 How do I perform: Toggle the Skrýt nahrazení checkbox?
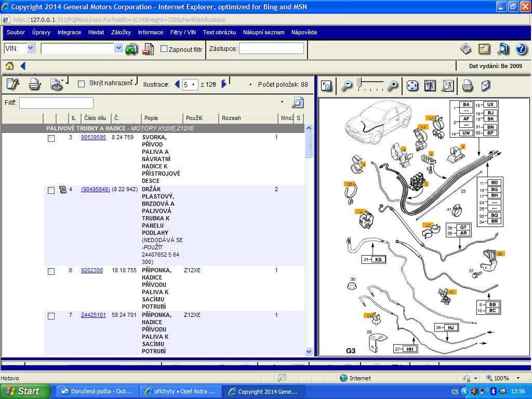coord(81,84)
